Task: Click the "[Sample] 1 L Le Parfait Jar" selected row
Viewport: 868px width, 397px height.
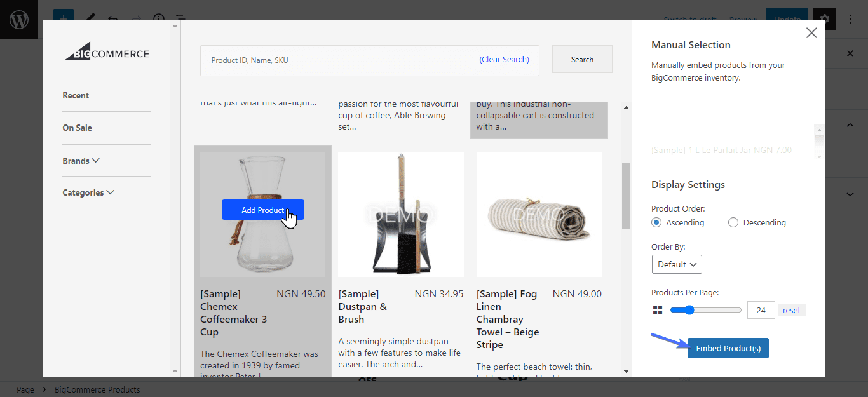Action: (722, 151)
